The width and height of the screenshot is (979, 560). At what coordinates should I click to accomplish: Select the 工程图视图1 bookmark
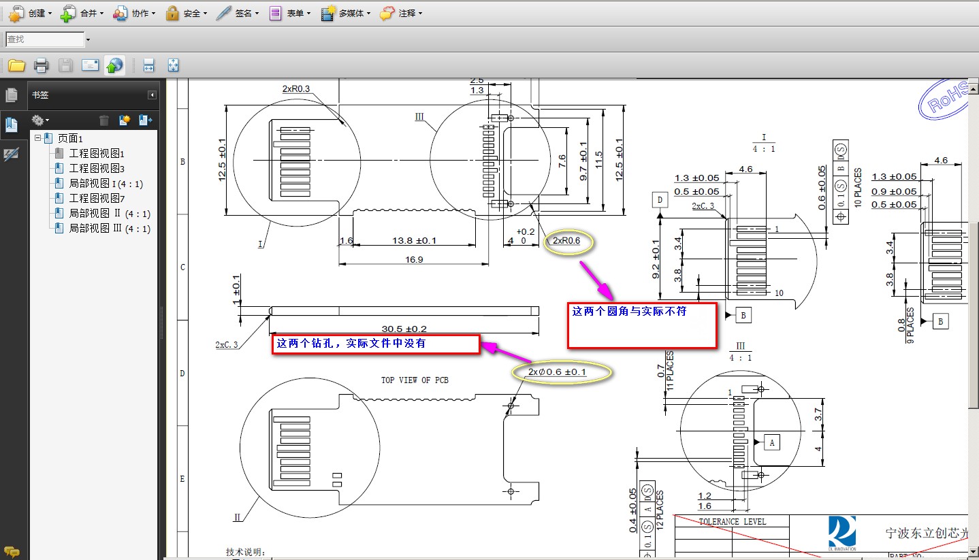coord(97,154)
